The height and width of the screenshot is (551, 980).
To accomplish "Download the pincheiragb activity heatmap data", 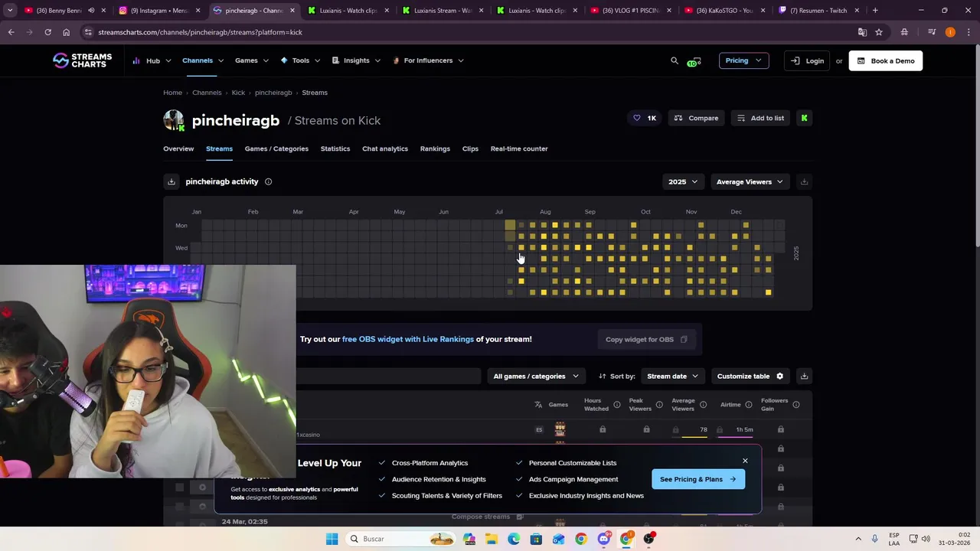I will [x=171, y=181].
